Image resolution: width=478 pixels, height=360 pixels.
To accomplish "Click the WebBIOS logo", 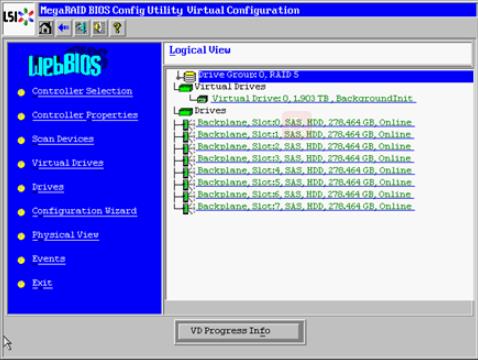I will coord(65,64).
